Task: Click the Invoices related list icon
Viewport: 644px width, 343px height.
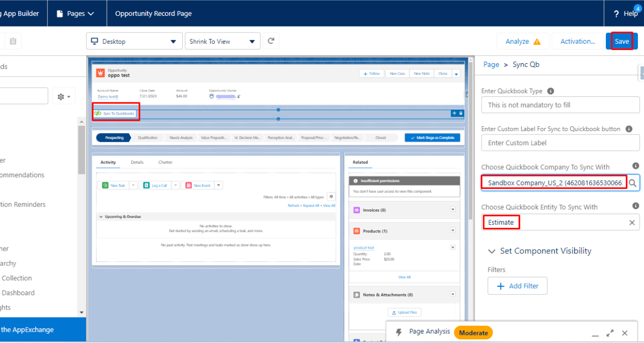Action: (x=356, y=210)
